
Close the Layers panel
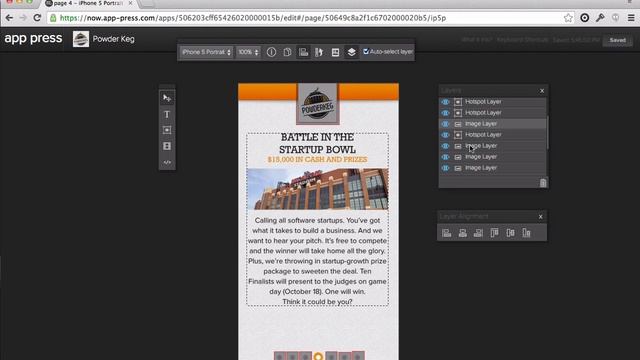coord(542,91)
